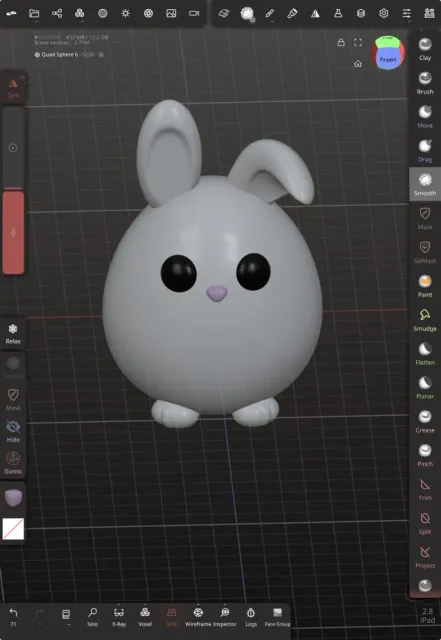441x640 pixels.
Task: Open the Files folder menu
Action: [34, 13]
